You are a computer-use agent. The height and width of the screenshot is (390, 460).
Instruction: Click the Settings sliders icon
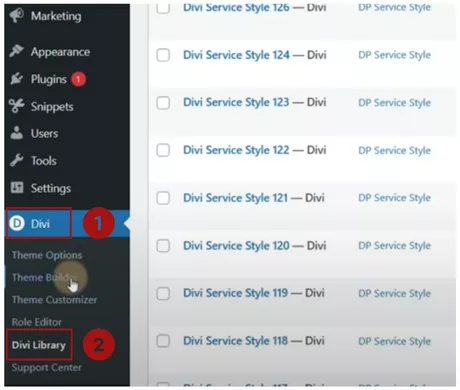pos(17,188)
